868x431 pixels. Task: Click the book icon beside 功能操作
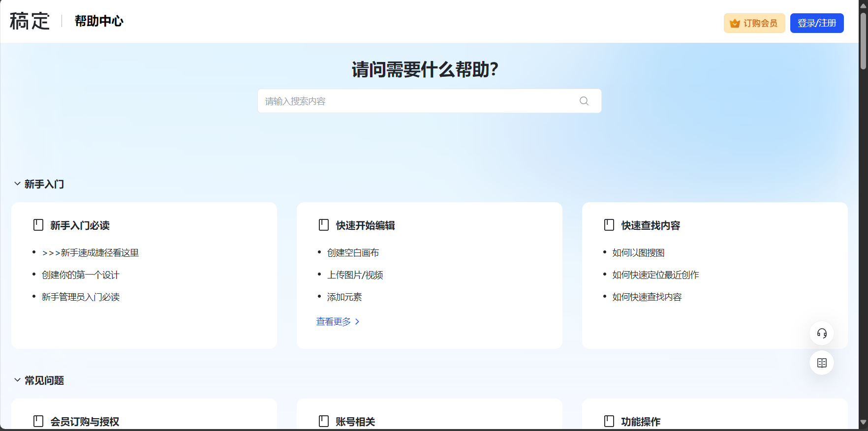point(609,421)
